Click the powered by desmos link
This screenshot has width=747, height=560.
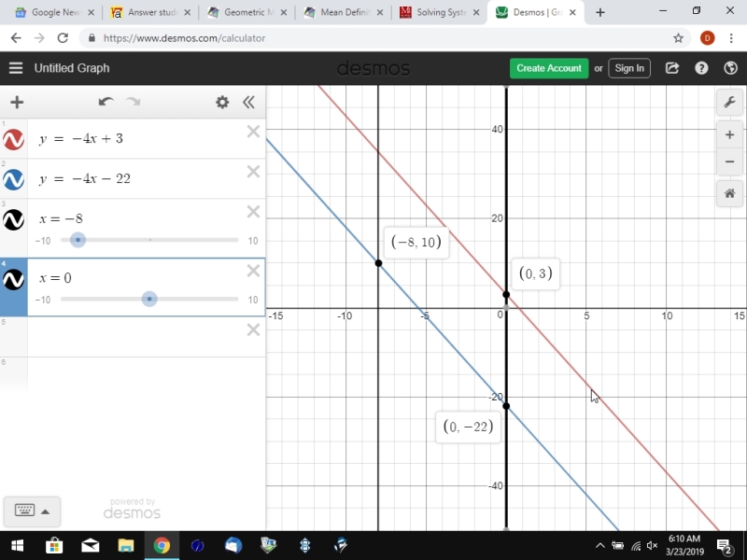pos(132,509)
